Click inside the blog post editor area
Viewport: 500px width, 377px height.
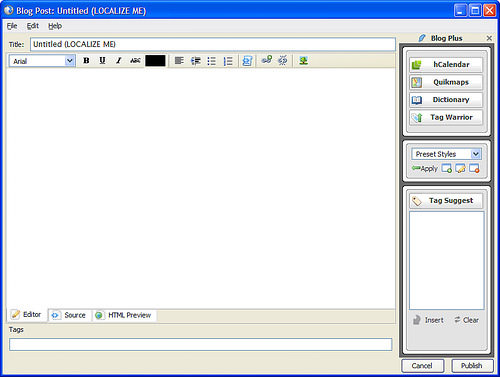click(201, 188)
